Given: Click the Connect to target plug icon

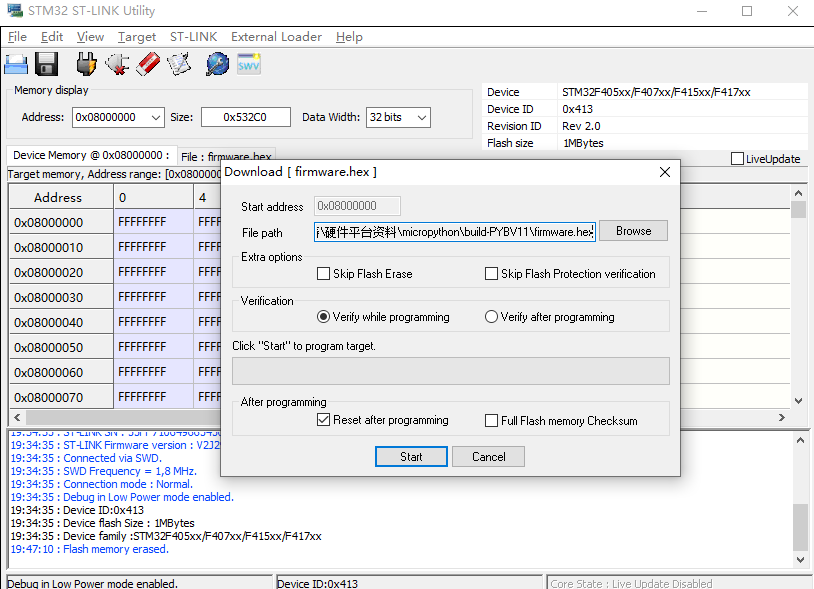Looking at the screenshot, I should pyautogui.click(x=86, y=64).
